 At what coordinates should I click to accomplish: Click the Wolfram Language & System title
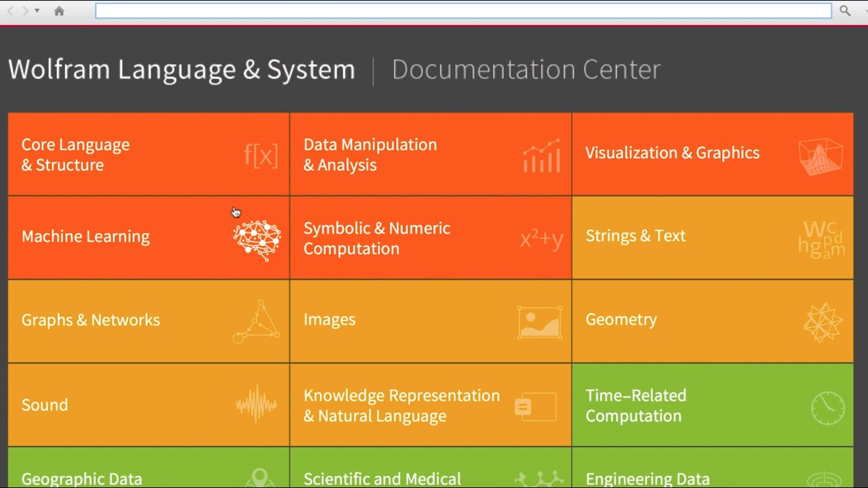coord(182,70)
